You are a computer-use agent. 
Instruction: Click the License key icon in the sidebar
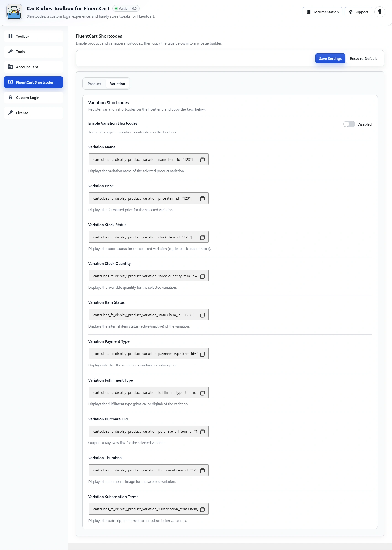click(10, 112)
